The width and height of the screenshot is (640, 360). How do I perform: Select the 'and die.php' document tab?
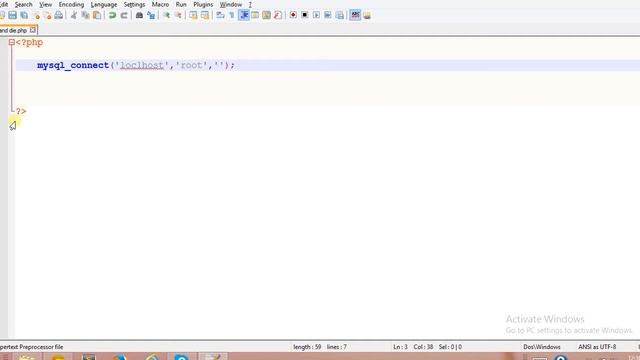point(13,30)
